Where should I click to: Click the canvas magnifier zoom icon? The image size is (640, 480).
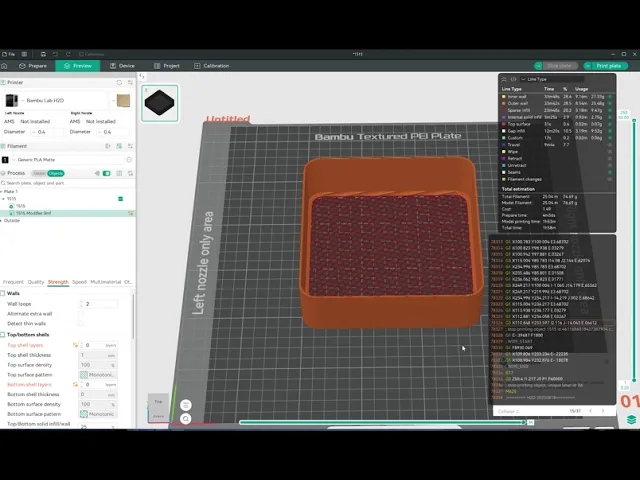coord(186,419)
